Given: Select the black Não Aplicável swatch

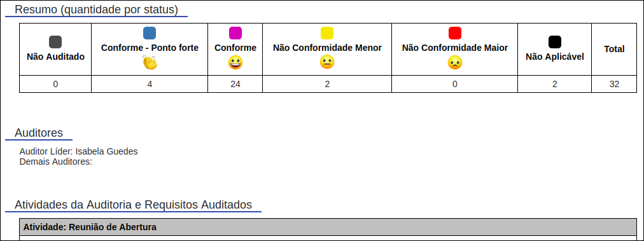Looking at the screenshot, I should click(x=555, y=42).
